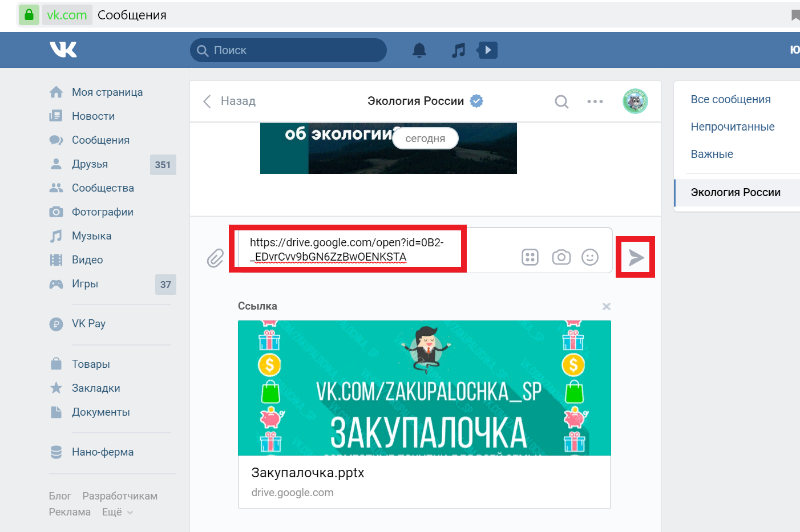Open Видео in sidebar
This screenshot has height=532, width=800.
(87, 260)
